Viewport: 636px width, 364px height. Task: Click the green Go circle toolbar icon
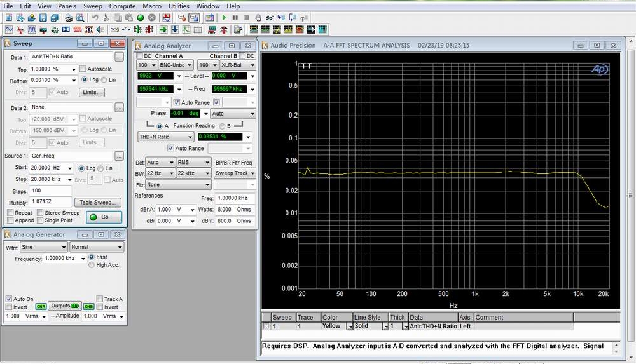coord(141,18)
